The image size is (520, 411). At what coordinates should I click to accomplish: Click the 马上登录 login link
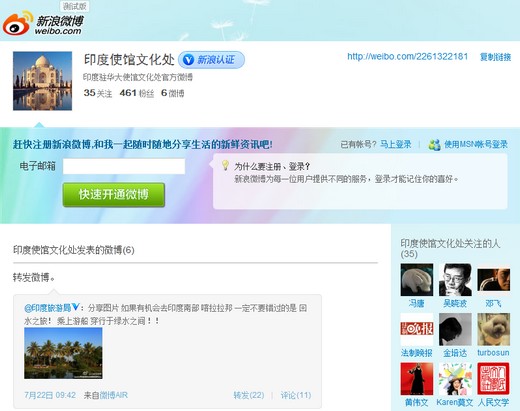[x=396, y=144]
